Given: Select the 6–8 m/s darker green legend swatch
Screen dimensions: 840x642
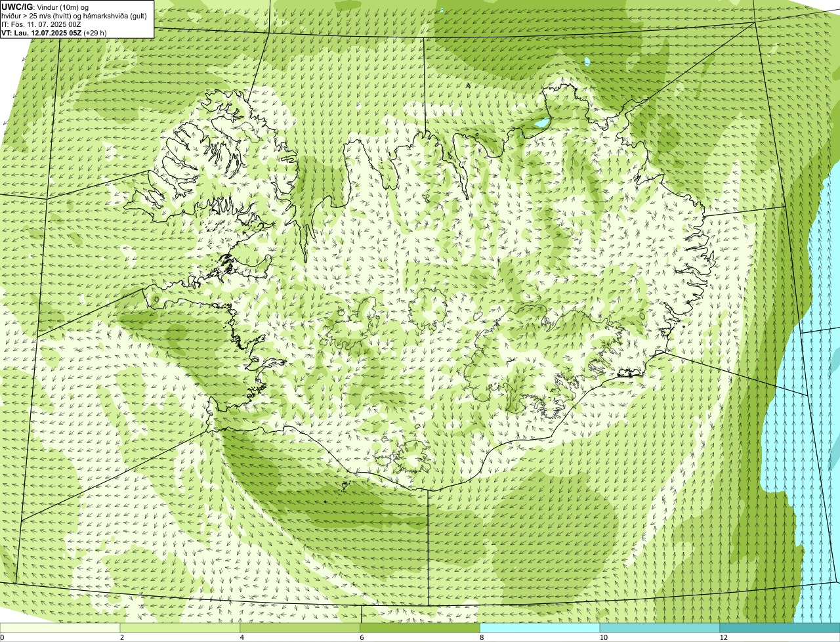Looking at the screenshot, I should (421, 628).
